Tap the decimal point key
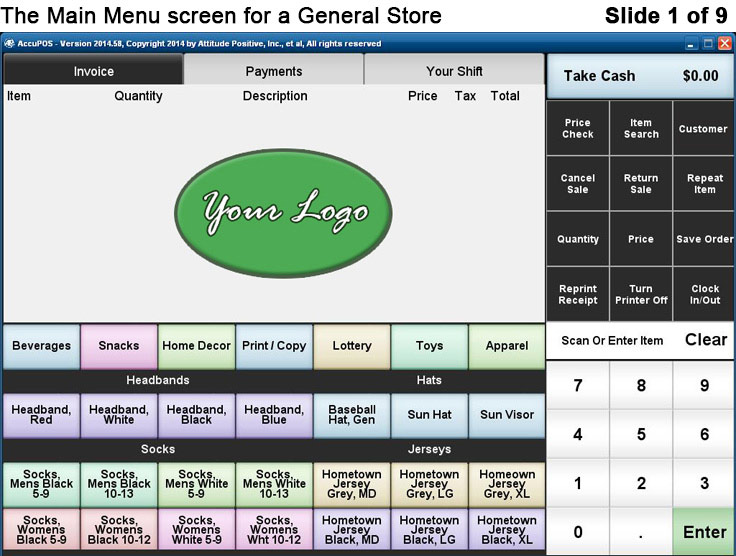The height and width of the screenshot is (556, 736). click(641, 532)
